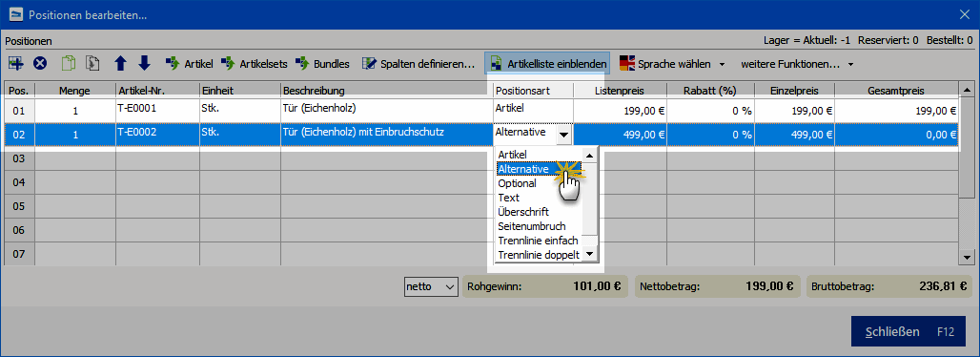Screen dimensions: 980x357
Task: Click the Pos. column header
Action: point(19,92)
